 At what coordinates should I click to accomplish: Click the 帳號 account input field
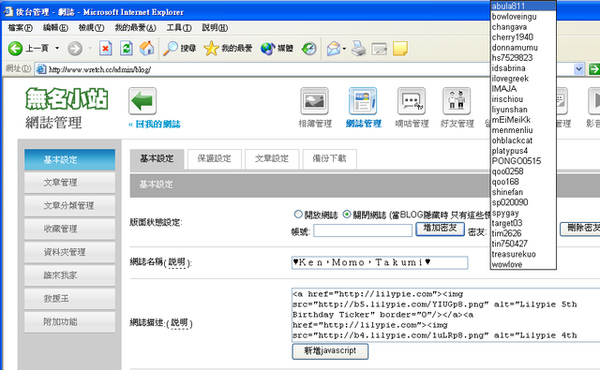pos(363,231)
